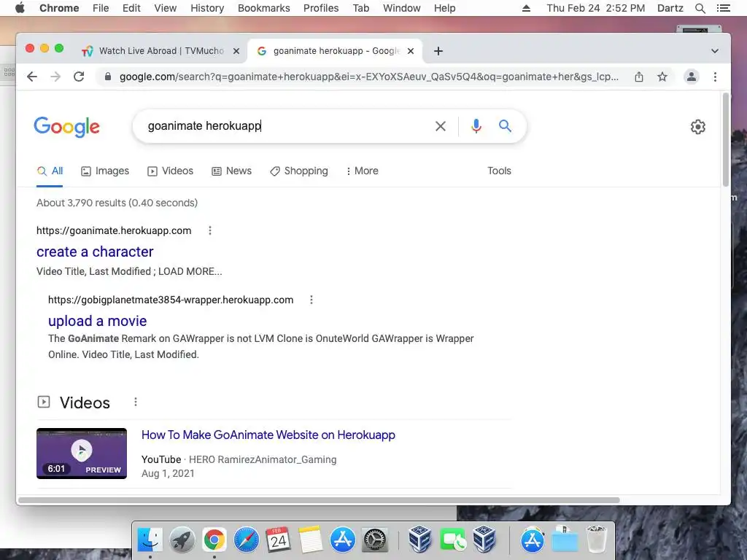Open options for goanimate.herokuapp.com result
The height and width of the screenshot is (560, 747).
pyautogui.click(x=210, y=230)
